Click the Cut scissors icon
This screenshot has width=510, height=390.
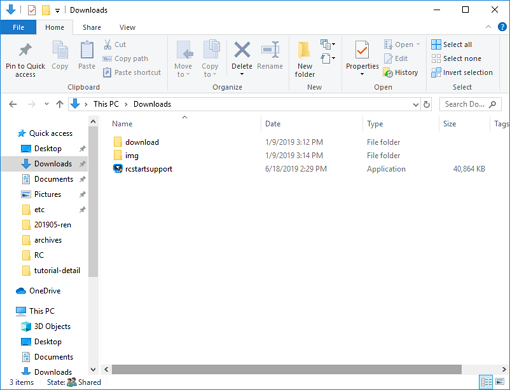[107, 44]
